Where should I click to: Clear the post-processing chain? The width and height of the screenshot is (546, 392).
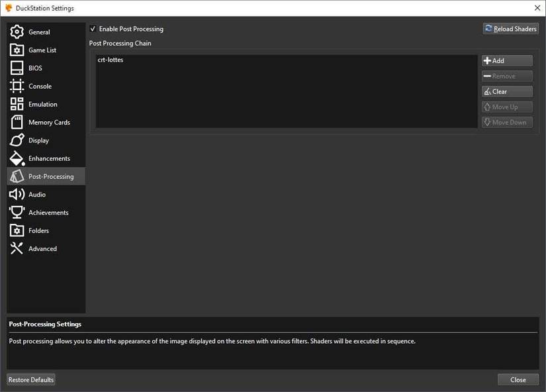tap(506, 91)
